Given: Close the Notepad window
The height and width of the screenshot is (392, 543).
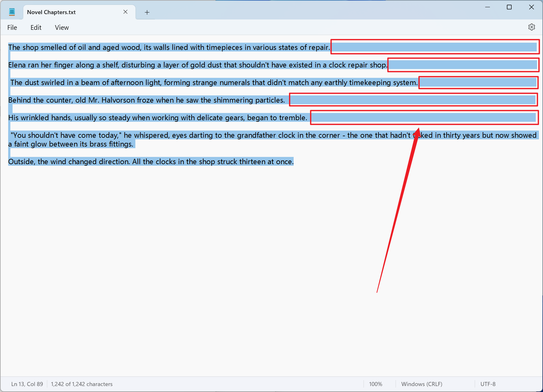Looking at the screenshot, I should click(531, 7).
